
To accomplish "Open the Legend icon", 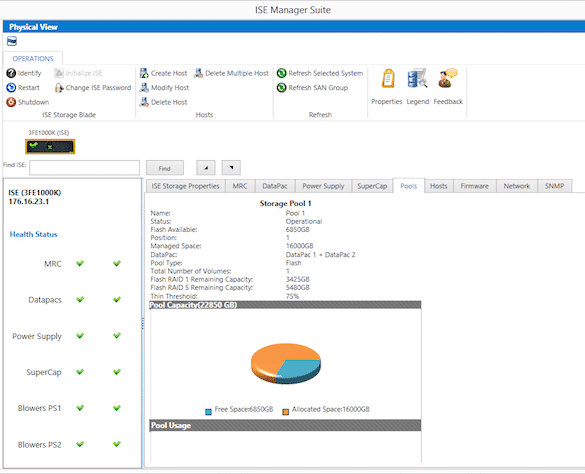I will tap(417, 78).
